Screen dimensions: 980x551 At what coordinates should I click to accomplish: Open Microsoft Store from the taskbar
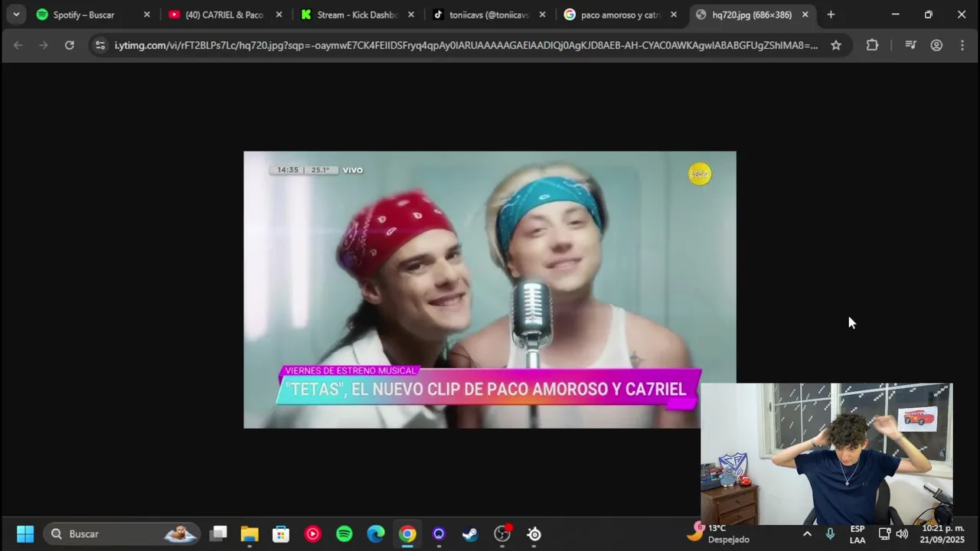pyautogui.click(x=281, y=533)
